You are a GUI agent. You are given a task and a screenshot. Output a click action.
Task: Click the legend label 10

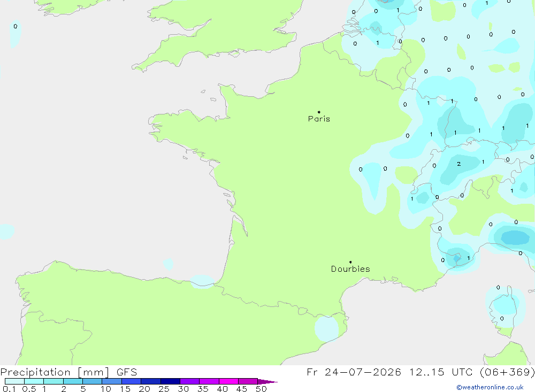click(x=106, y=389)
